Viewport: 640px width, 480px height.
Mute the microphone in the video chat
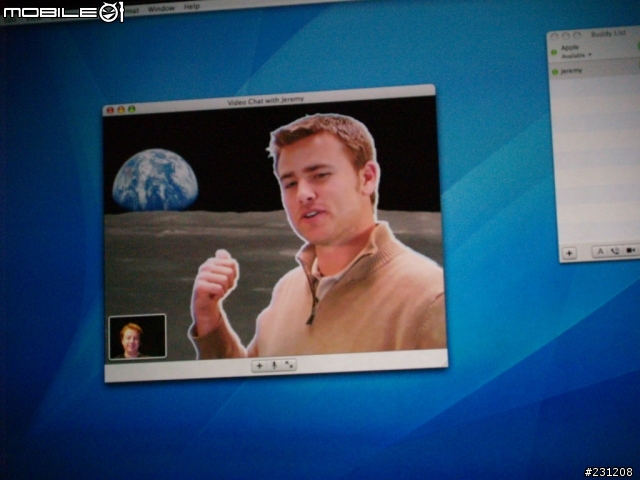[x=274, y=365]
